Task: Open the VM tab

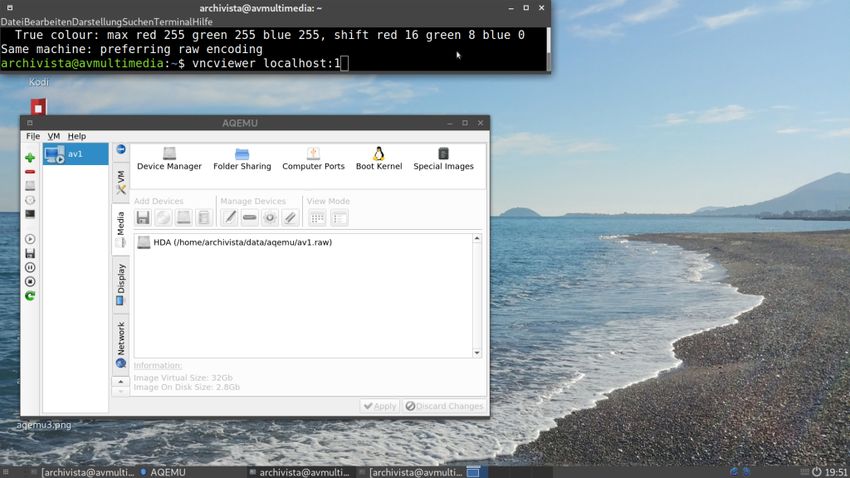Action: (x=120, y=181)
